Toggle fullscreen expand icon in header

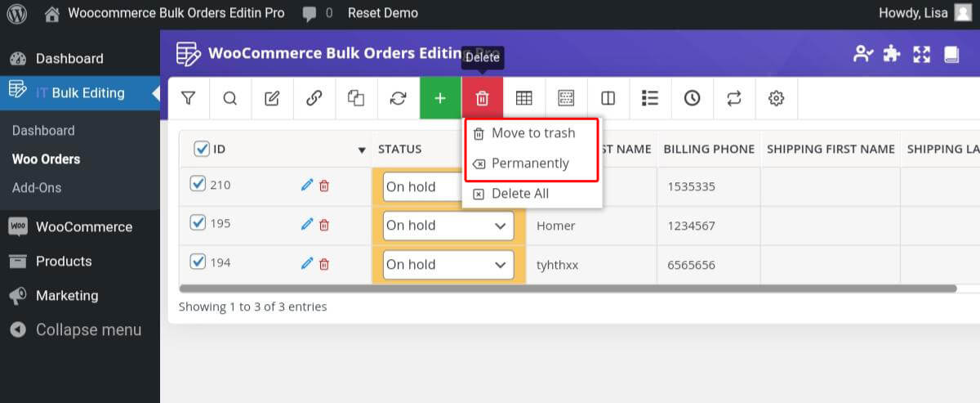922,54
